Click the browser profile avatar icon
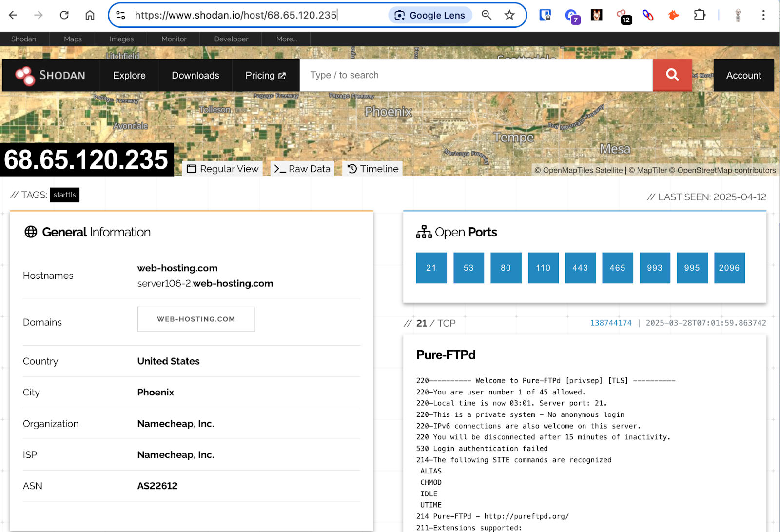Viewport: 780px width, 532px height. coord(738,15)
